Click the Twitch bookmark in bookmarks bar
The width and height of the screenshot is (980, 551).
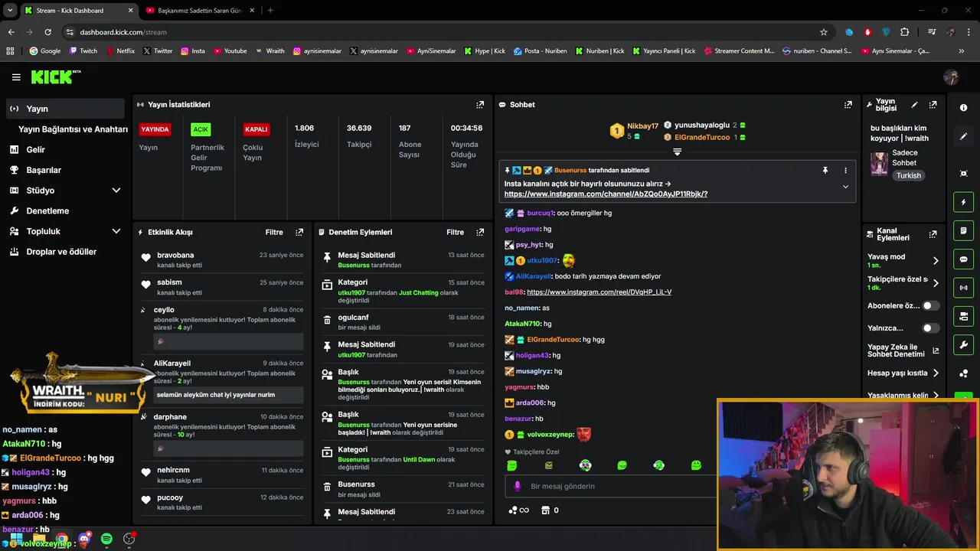(x=83, y=51)
